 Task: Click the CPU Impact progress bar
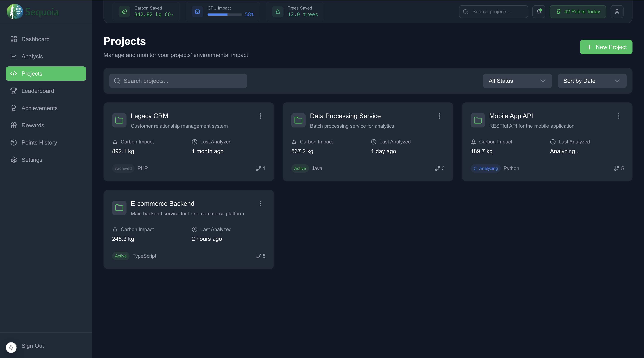pyautogui.click(x=224, y=15)
